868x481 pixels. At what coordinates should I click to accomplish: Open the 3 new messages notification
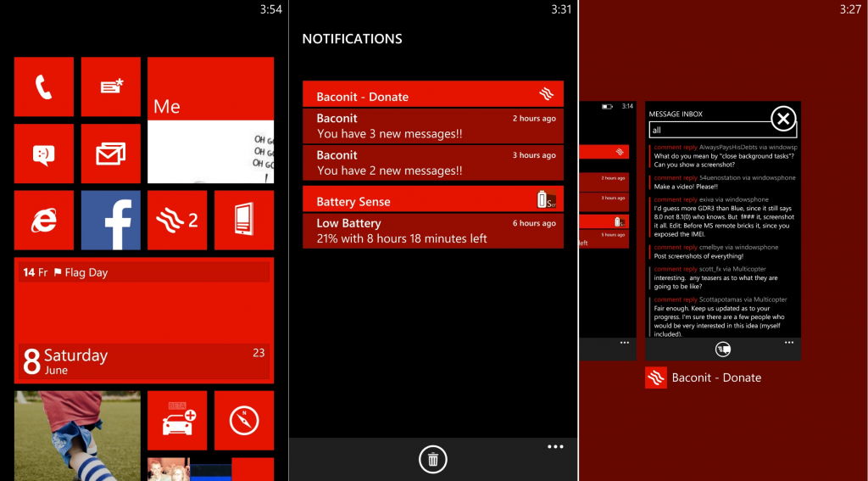(x=433, y=126)
